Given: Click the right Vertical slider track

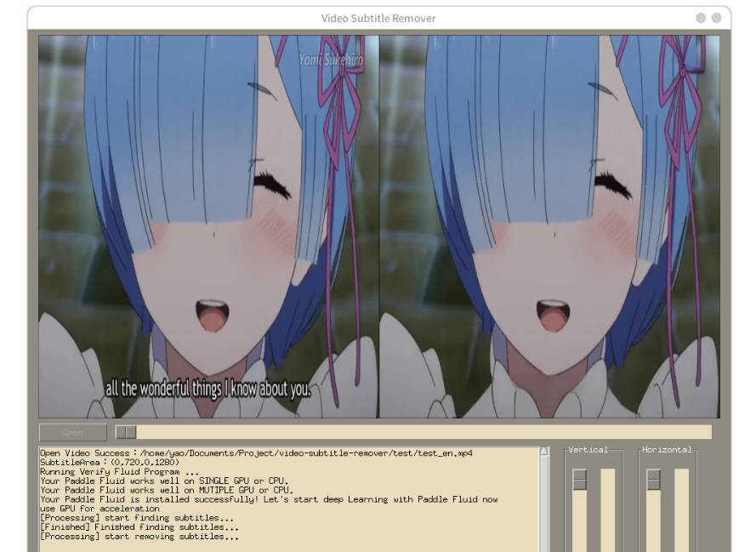Looking at the screenshot, I should click(609, 510).
